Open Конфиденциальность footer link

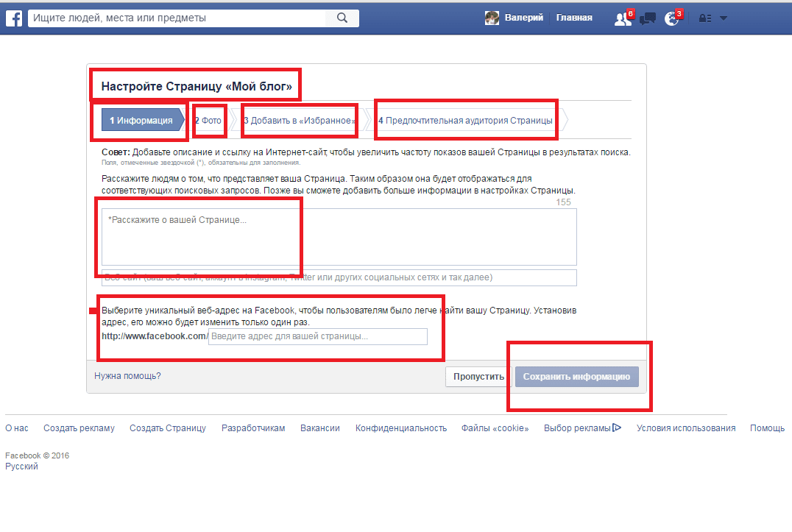coord(401,428)
